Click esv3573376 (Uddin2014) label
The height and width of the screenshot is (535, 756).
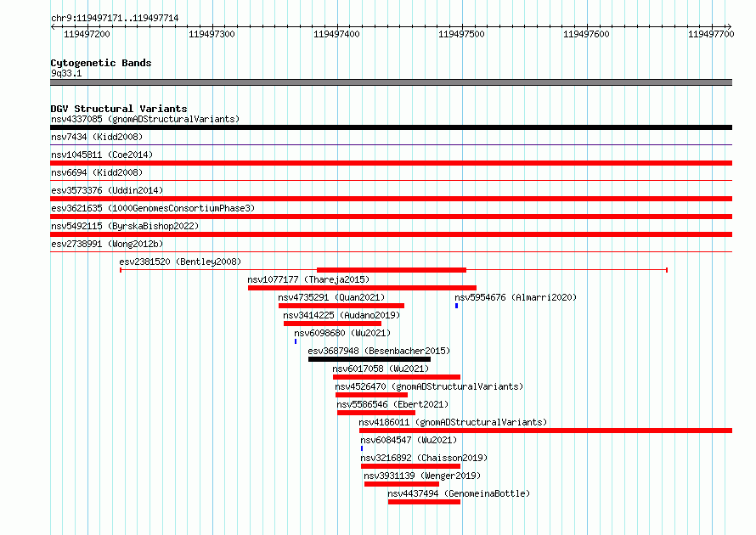107,190
